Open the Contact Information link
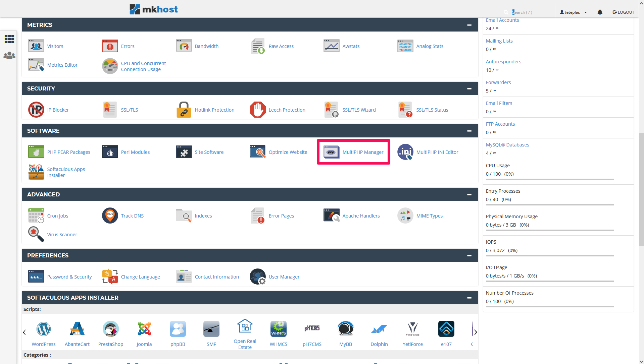 [x=217, y=277]
